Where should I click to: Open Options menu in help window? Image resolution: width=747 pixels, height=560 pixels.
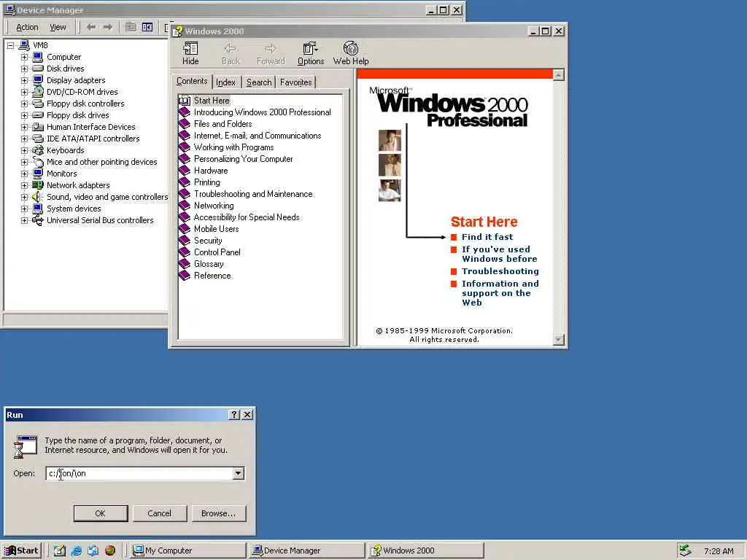(x=311, y=53)
